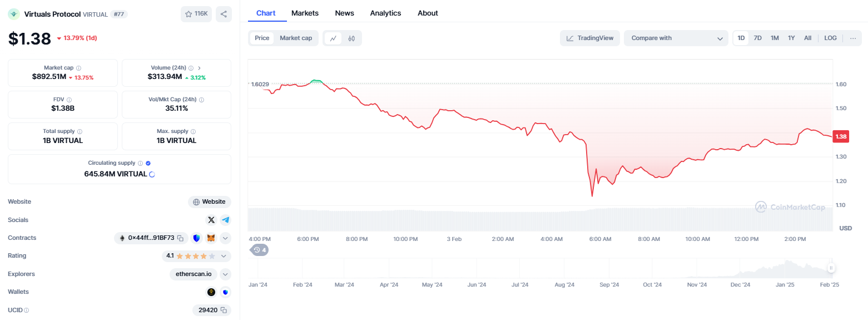The image size is (868, 320).
Task: Click the contract address 0x44ff...91BF73 pill
Action: click(151, 238)
